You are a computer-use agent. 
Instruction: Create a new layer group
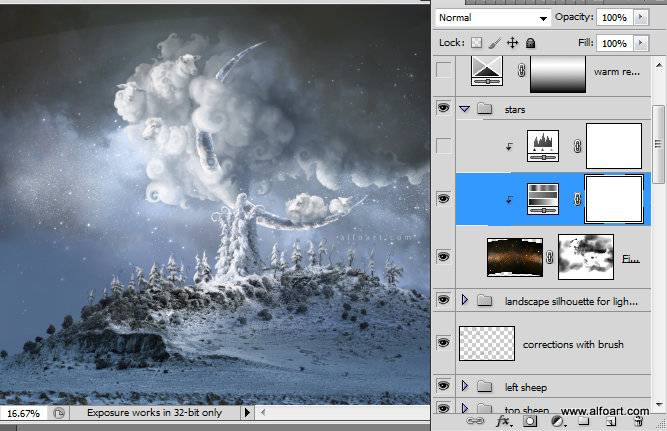[584, 421]
